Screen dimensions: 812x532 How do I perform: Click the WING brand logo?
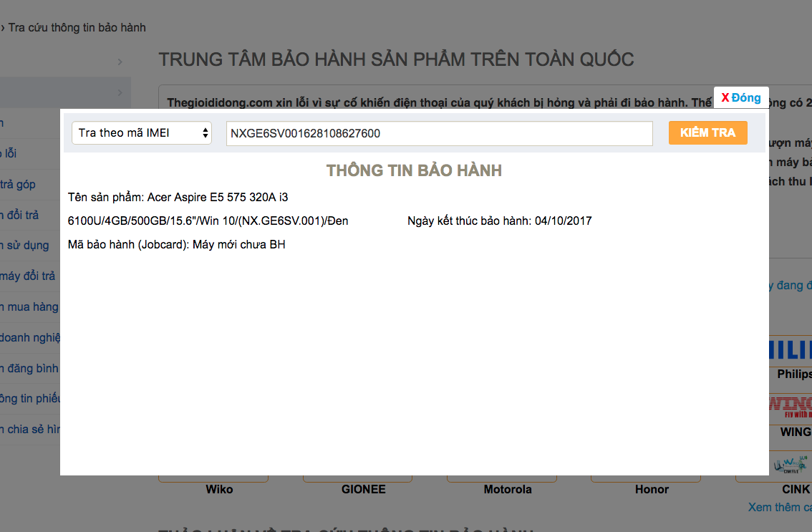(791, 407)
